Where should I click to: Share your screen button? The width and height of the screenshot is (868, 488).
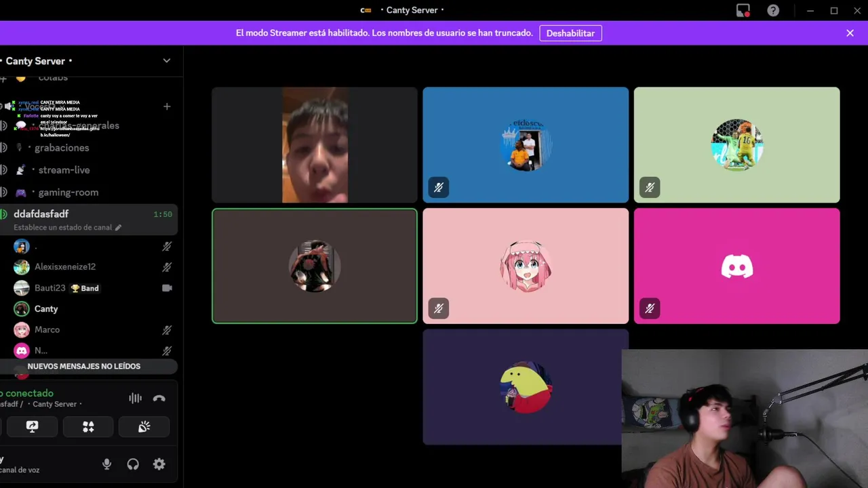[x=32, y=426]
